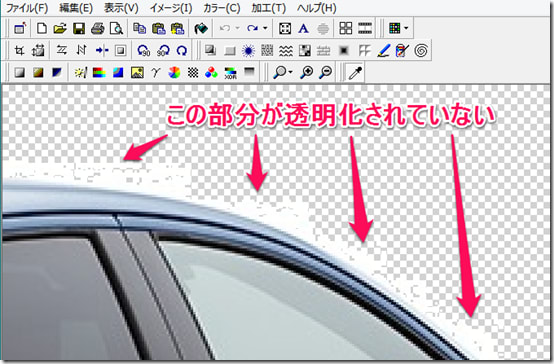The width and height of the screenshot is (554, 364).
Task: Adjust brightness with sun icon
Action: coord(80,72)
